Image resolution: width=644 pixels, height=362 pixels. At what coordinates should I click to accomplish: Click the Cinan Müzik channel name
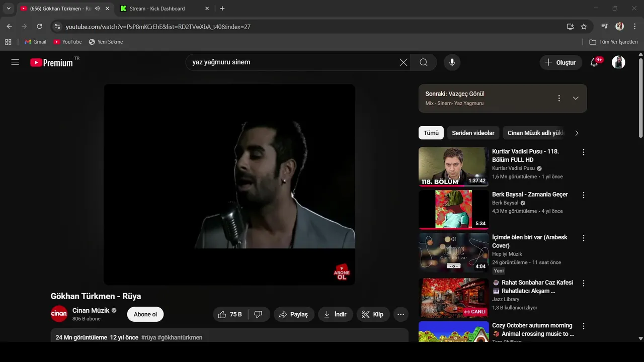tap(91, 310)
